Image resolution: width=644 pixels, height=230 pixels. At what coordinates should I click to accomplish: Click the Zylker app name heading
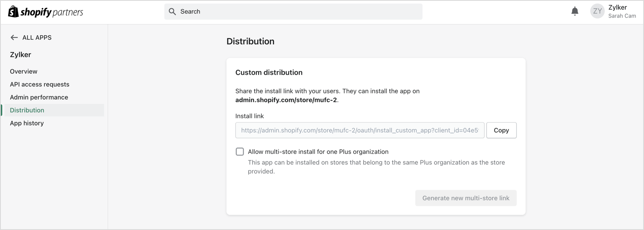click(20, 54)
